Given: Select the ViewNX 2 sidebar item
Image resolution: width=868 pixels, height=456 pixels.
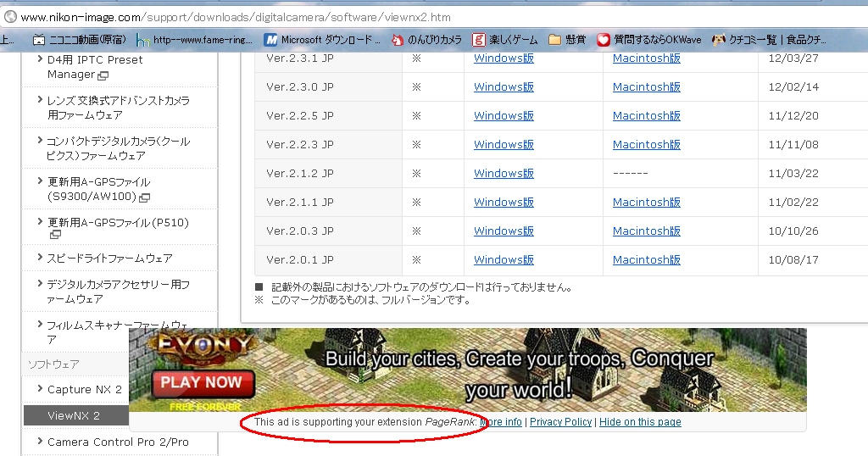Looking at the screenshot, I should [76, 415].
